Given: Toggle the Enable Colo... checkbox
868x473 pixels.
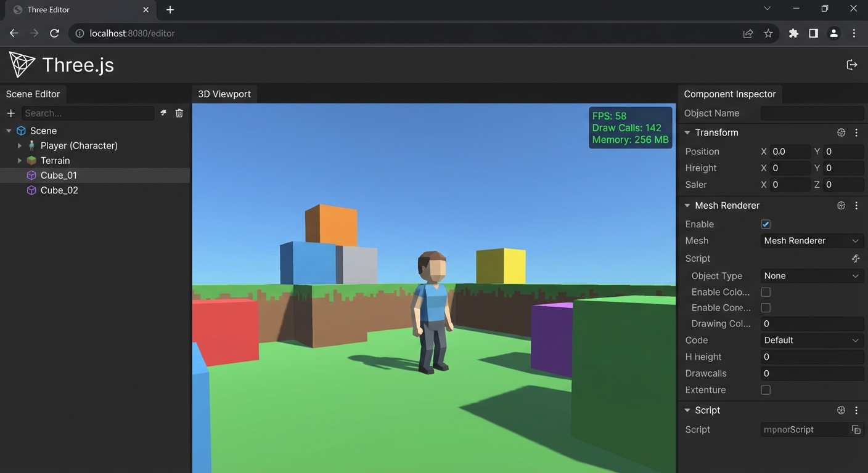Looking at the screenshot, I should pos(766,292).
